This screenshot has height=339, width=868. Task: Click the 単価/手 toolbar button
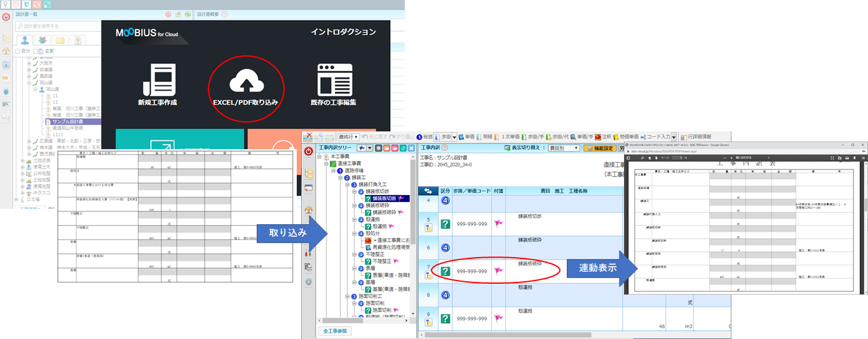coord(581,136)
